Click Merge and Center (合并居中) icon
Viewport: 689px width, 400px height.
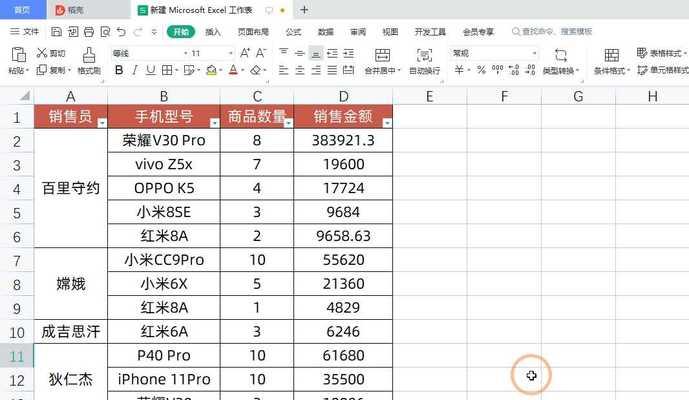coord(382,55)
